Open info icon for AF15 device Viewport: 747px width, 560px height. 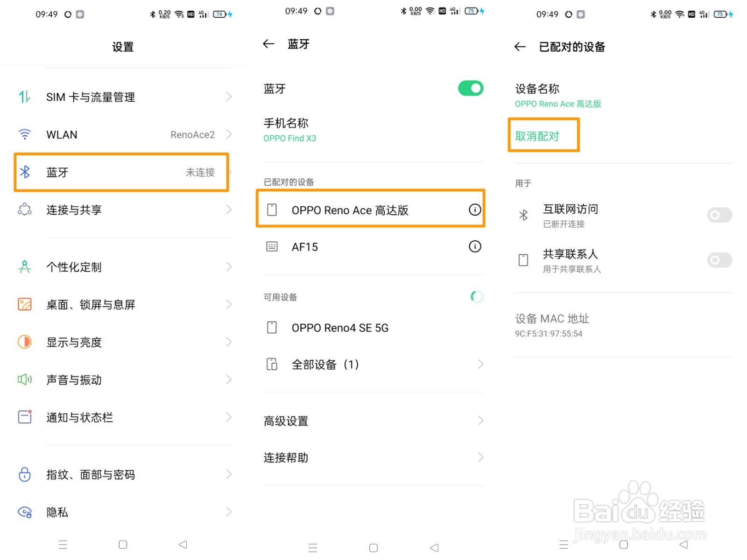(474, 246)
